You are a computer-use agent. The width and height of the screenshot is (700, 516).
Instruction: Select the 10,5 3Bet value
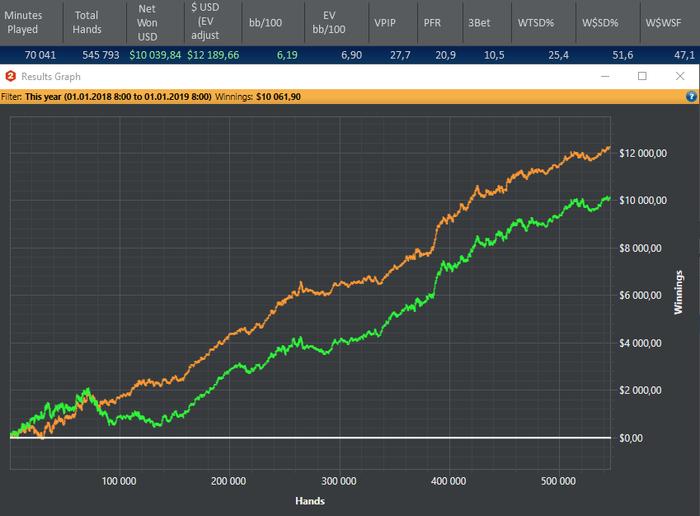click(x=494, y=55)
